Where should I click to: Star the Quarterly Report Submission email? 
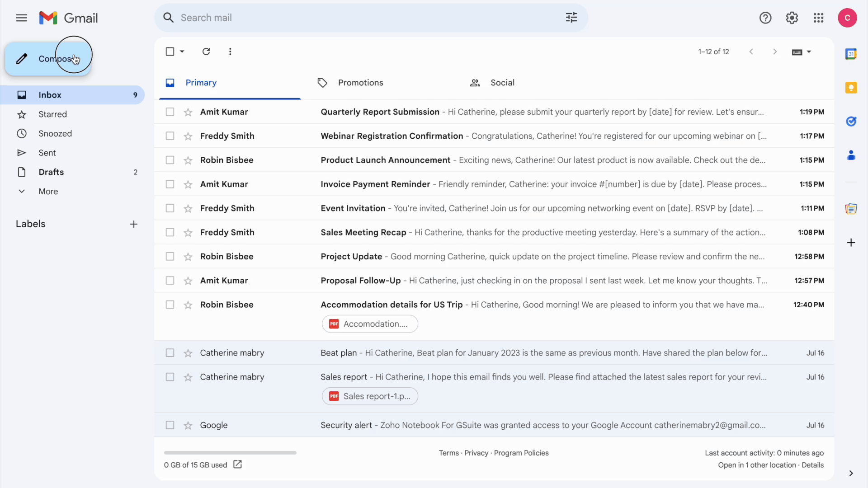(x=188, y=112)
